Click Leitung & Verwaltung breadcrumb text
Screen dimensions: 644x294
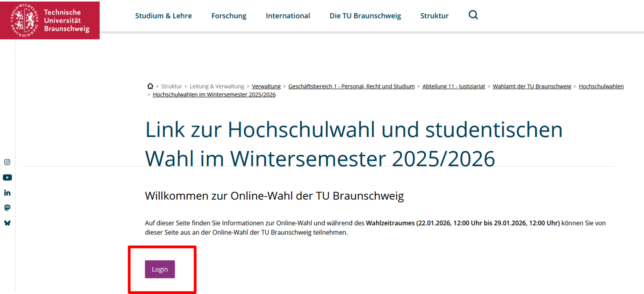pyautogui.click(x=217, y=86)
